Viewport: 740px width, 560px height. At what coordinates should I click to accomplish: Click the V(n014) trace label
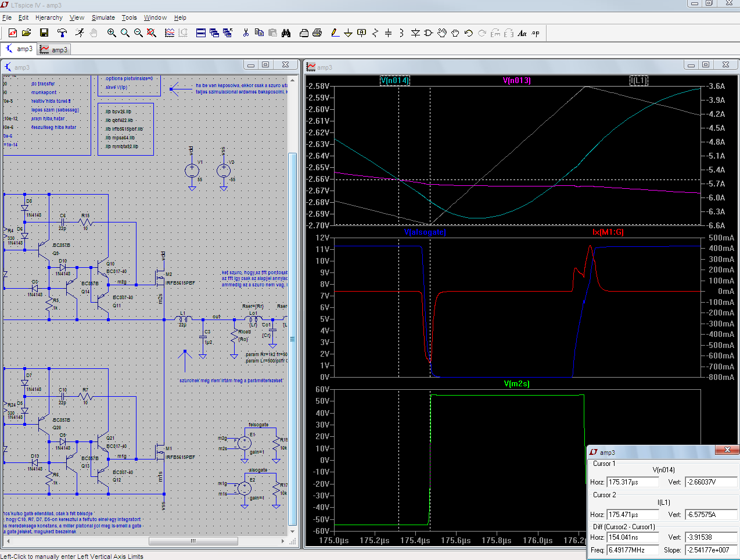click(x=395, y=81)
